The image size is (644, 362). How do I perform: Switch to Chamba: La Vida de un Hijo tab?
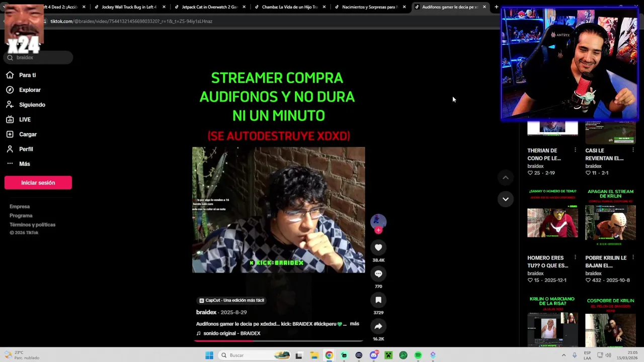pyautogui.click(x=290, y=7)
